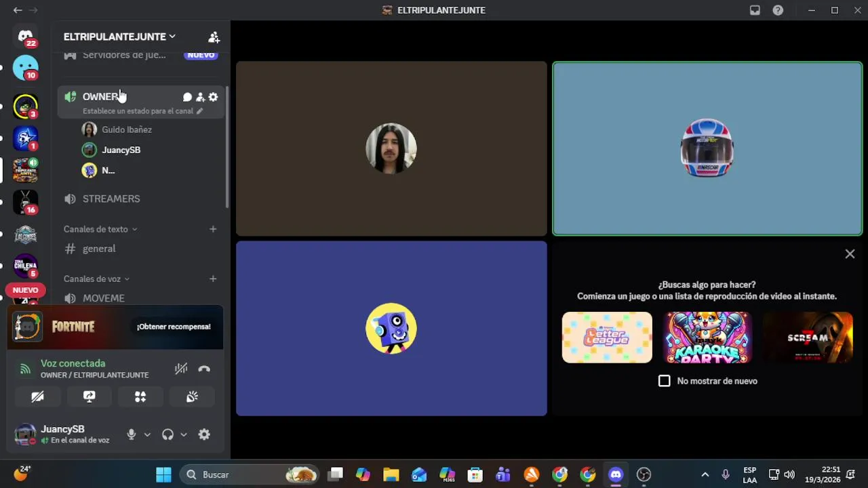Screen dimensions: 868x488
Task: Click the Discord icon on the taskbar
Action: coord(616,474)
